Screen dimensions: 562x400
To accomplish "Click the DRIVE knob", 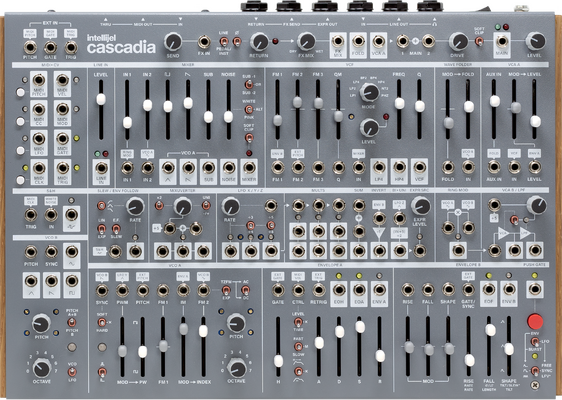I will tap(458, 41).
